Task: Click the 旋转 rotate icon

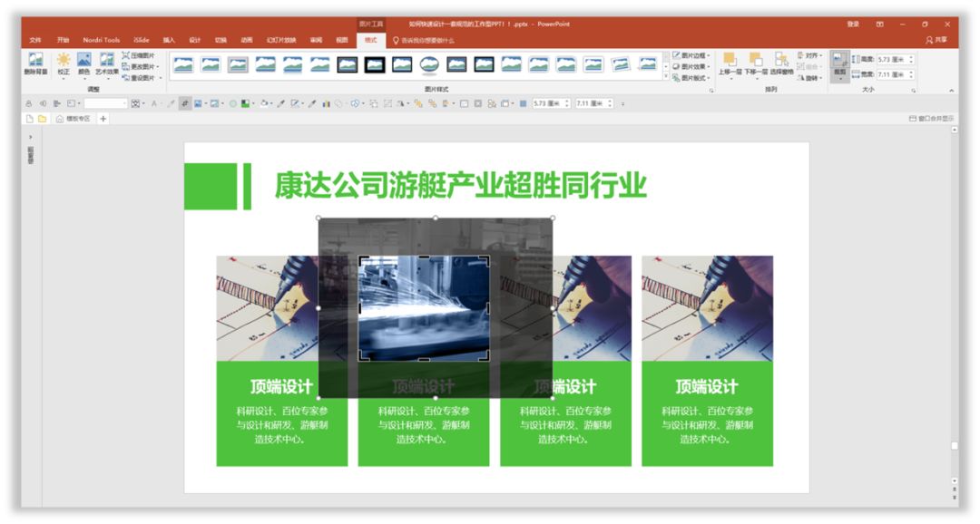Action: (x=800, y=78)
